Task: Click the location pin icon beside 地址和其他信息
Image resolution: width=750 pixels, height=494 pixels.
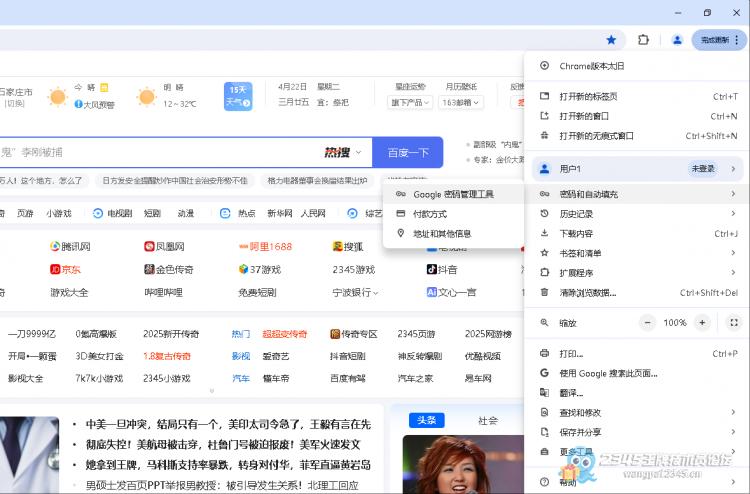Action: [x=401, y=233]
